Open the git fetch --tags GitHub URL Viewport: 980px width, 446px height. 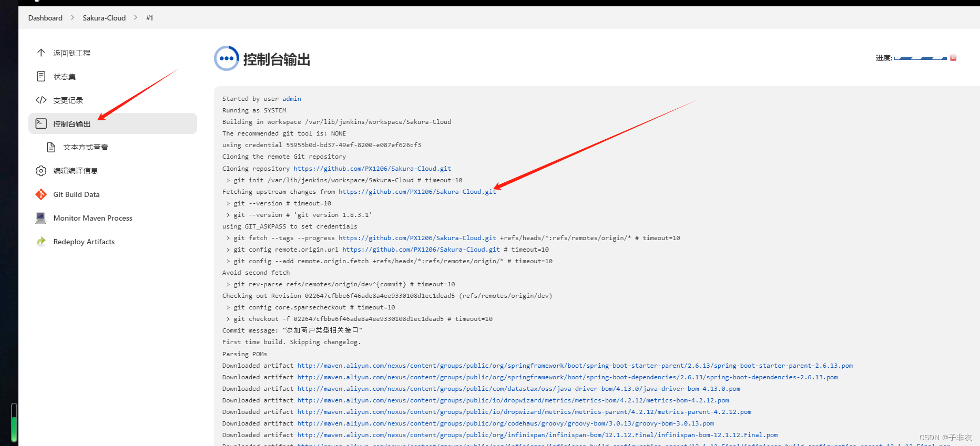tap(417, 238)
